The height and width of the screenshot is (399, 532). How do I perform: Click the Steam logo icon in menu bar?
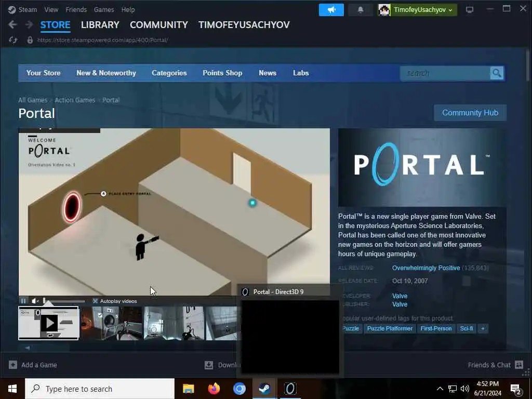pyautogui.click(x=12, y=9)
